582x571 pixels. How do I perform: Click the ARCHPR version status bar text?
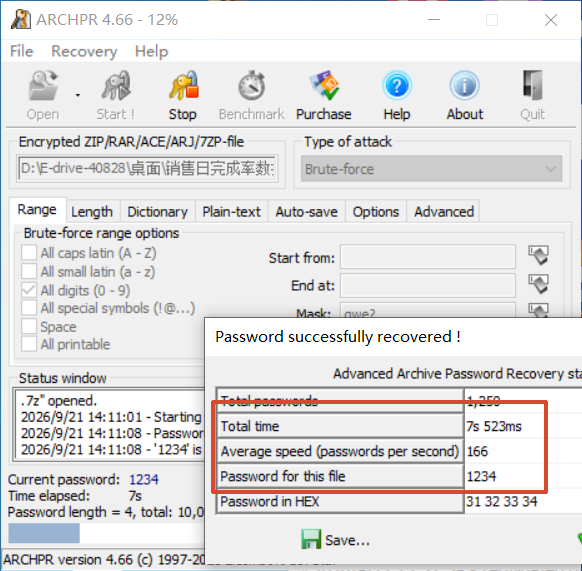[103, 559]
